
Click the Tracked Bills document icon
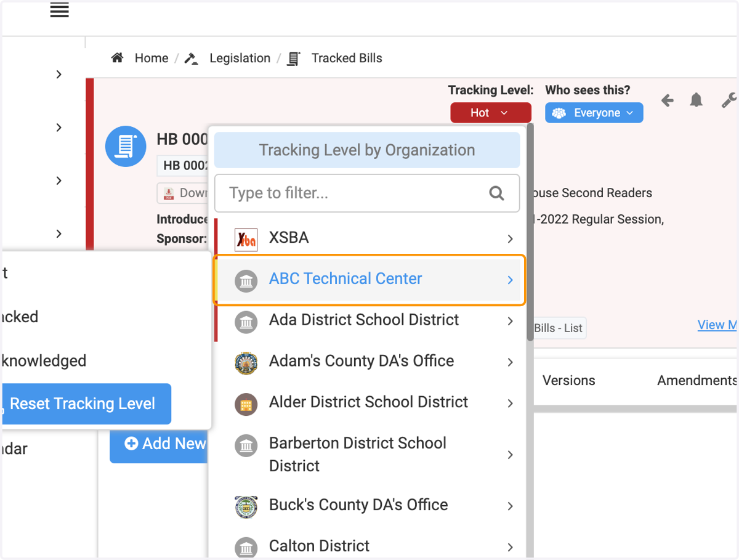tap(294, 59)
